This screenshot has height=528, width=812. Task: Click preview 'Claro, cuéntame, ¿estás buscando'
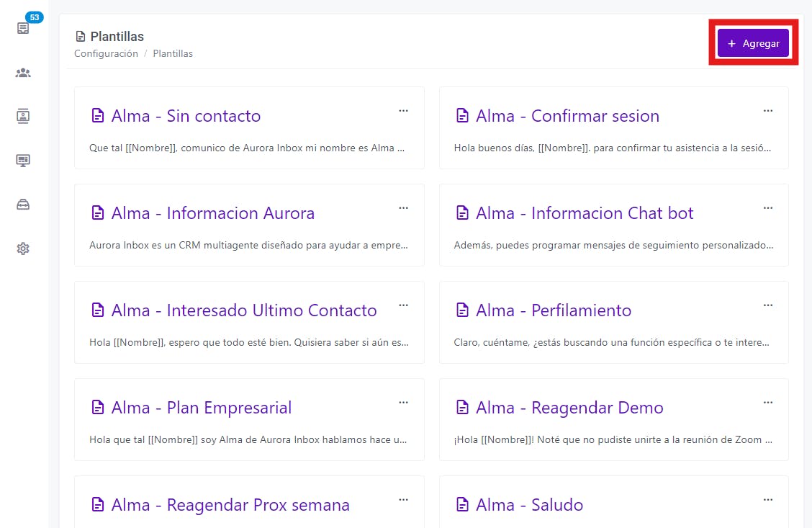[x=612, y=342]
